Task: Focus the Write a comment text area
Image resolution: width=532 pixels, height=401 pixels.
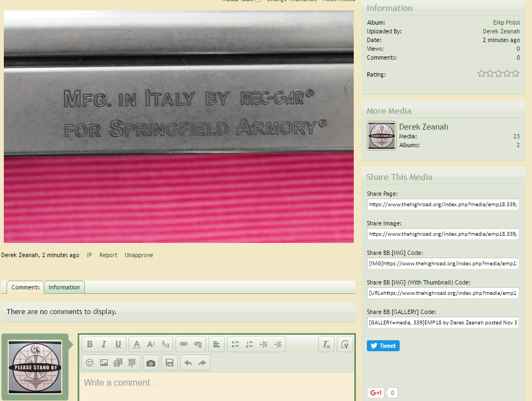Action: click(217, 387)
